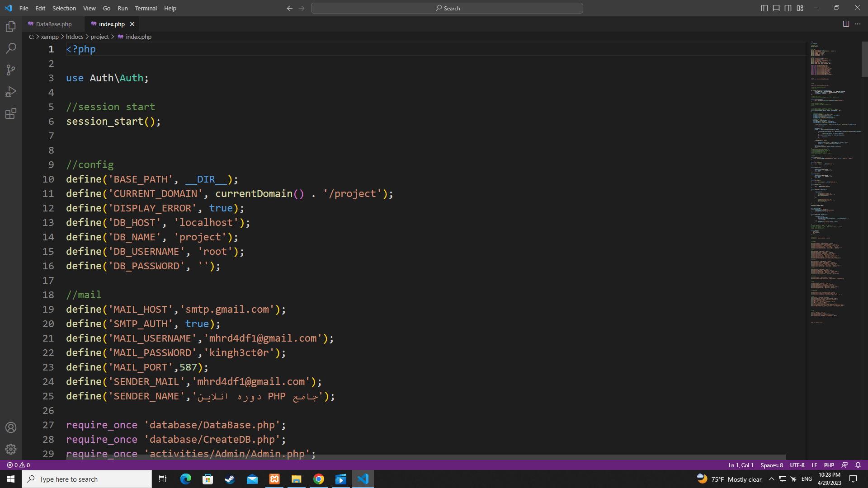Expand the htdocs breadcrumb folder
This screenshot has width=868, height=488.
(75, 37)
